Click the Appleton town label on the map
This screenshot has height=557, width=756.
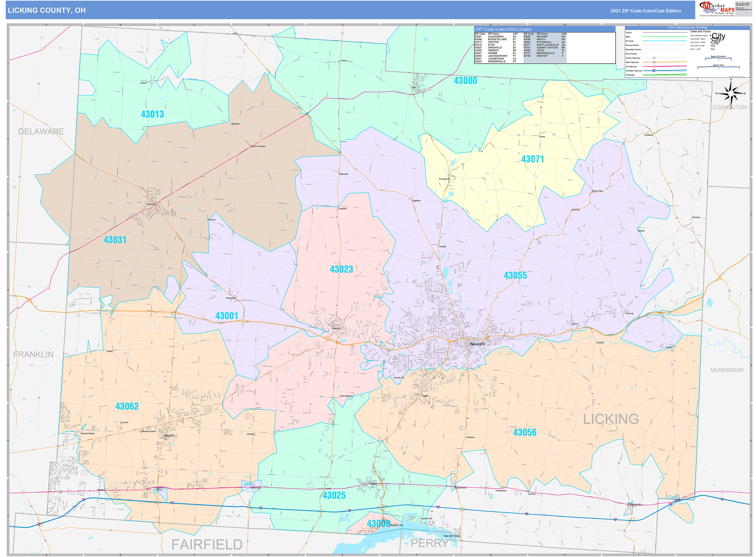click(x=235, y=124)
